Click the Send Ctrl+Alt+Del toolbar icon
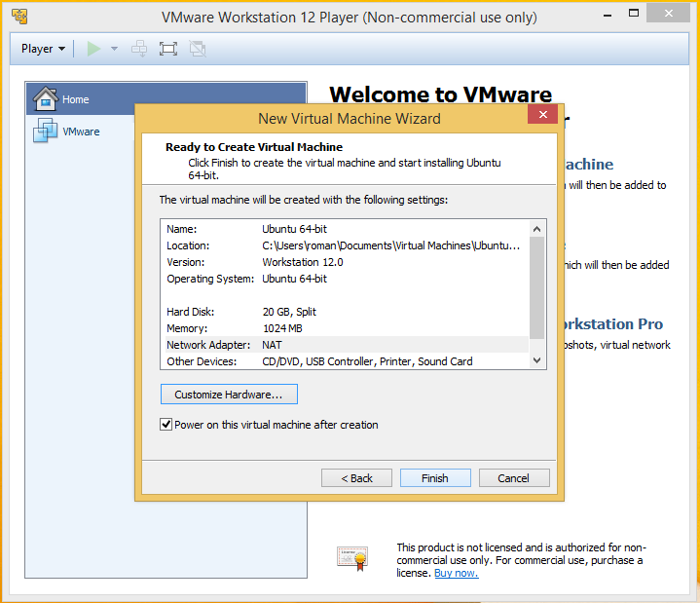The image size is (700, 603). (x=139, y=49)
